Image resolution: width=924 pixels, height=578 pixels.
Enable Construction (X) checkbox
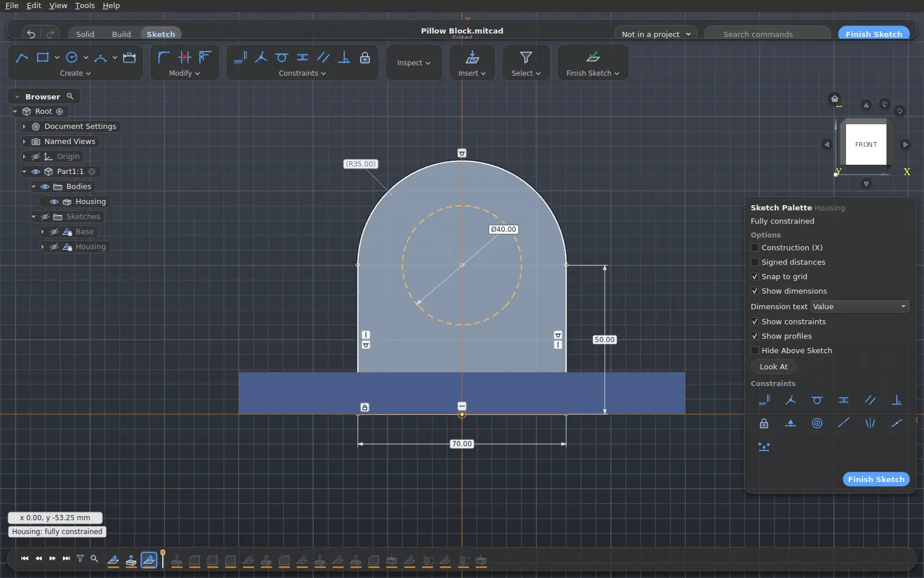tap(755, 247)
